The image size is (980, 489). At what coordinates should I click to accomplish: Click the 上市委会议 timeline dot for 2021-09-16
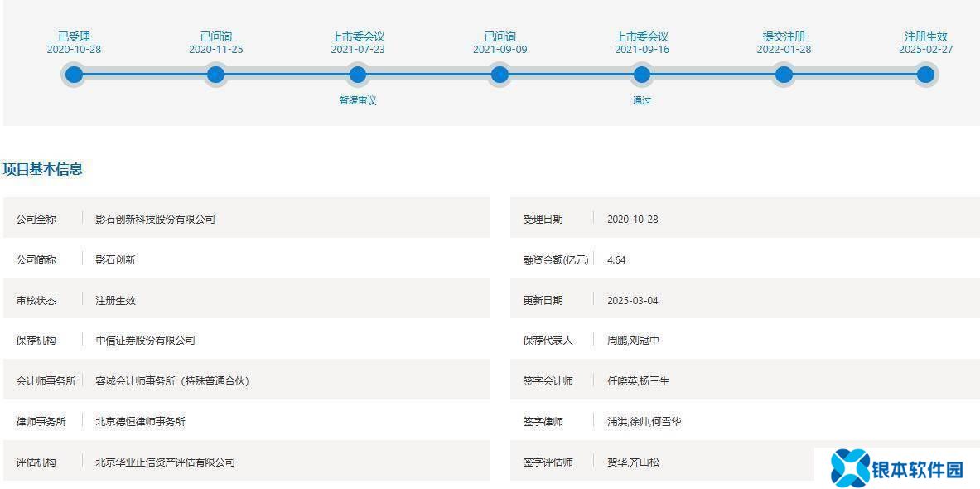coord(641,75)
